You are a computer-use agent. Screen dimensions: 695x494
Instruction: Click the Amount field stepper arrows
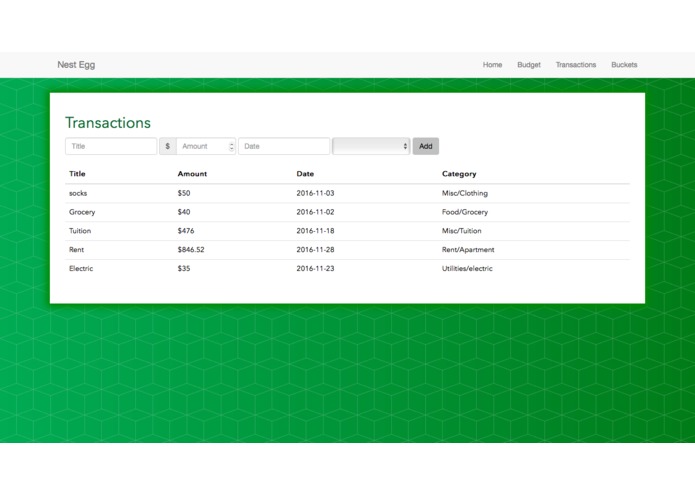coord(231,146)
